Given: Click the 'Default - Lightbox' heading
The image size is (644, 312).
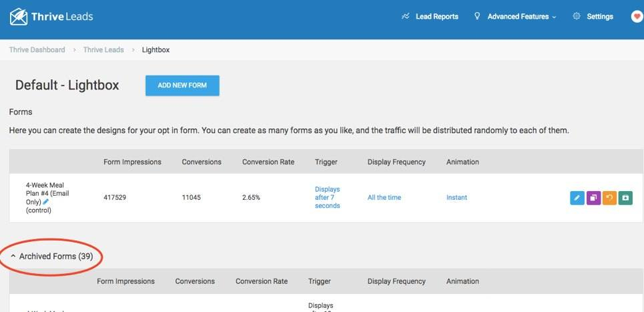Looking at the screenshot, I should click(67, 85).
